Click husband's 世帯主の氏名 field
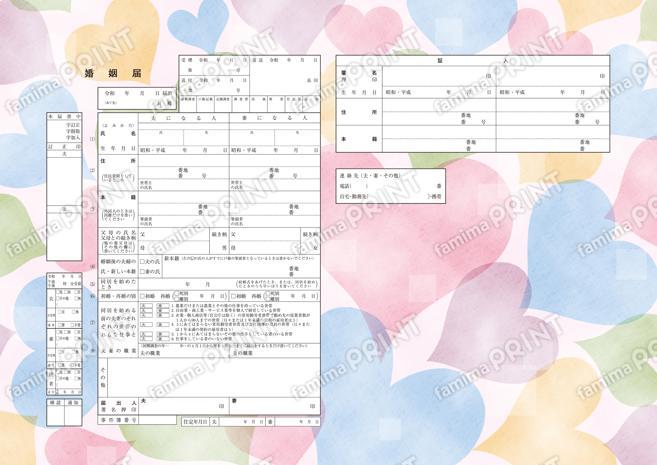 (x=184, y=185)
